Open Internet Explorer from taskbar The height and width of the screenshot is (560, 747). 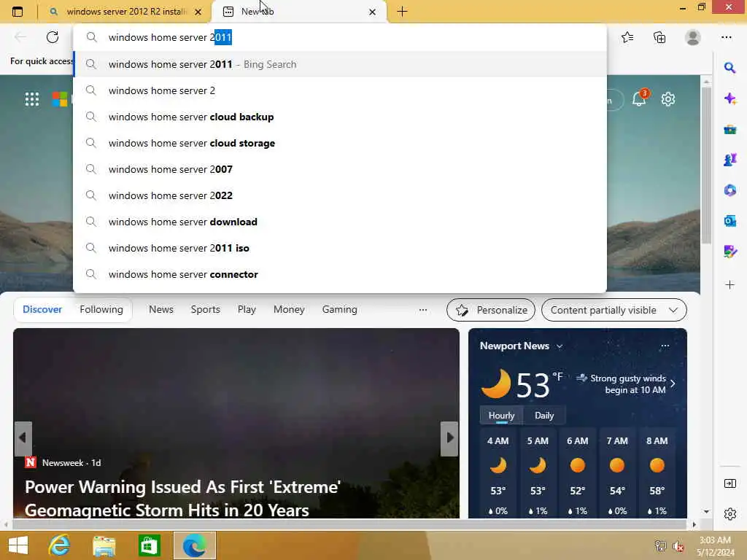point(59,545)
